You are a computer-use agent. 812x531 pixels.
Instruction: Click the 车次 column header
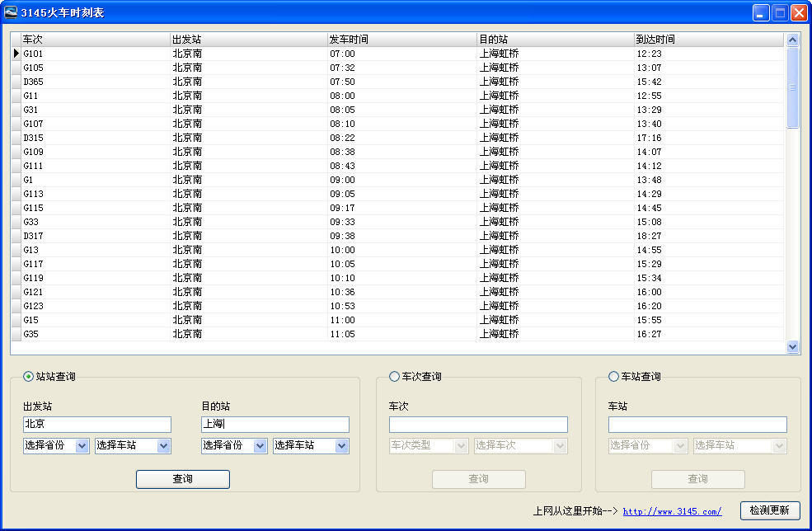click(x=95, y=40)
